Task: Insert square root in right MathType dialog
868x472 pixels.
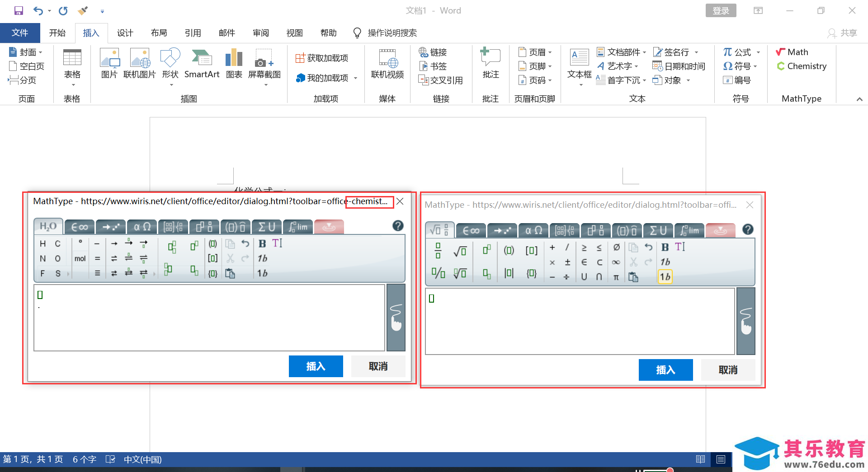Action: pos(460,251)
